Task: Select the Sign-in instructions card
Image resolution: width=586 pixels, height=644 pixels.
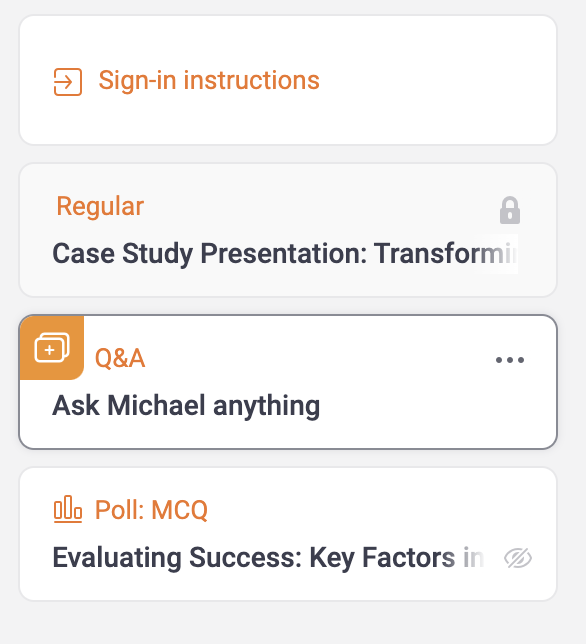Action: tap(288, 80)
